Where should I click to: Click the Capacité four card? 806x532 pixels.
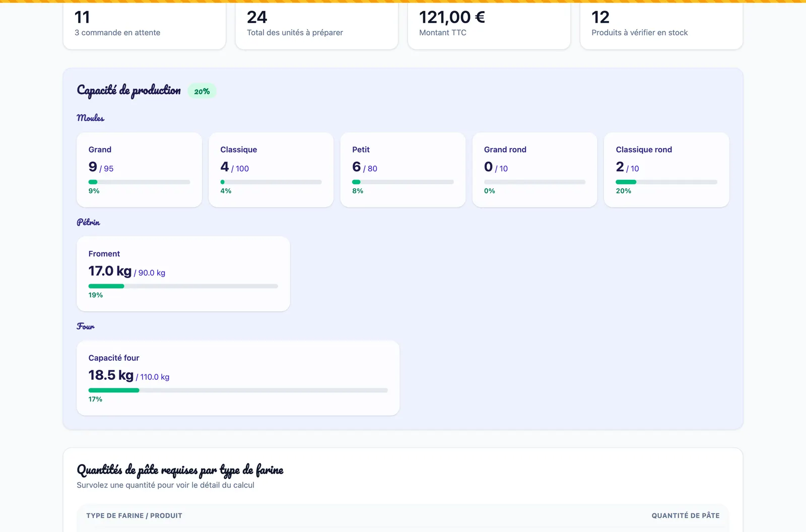[x=238, y=378]
